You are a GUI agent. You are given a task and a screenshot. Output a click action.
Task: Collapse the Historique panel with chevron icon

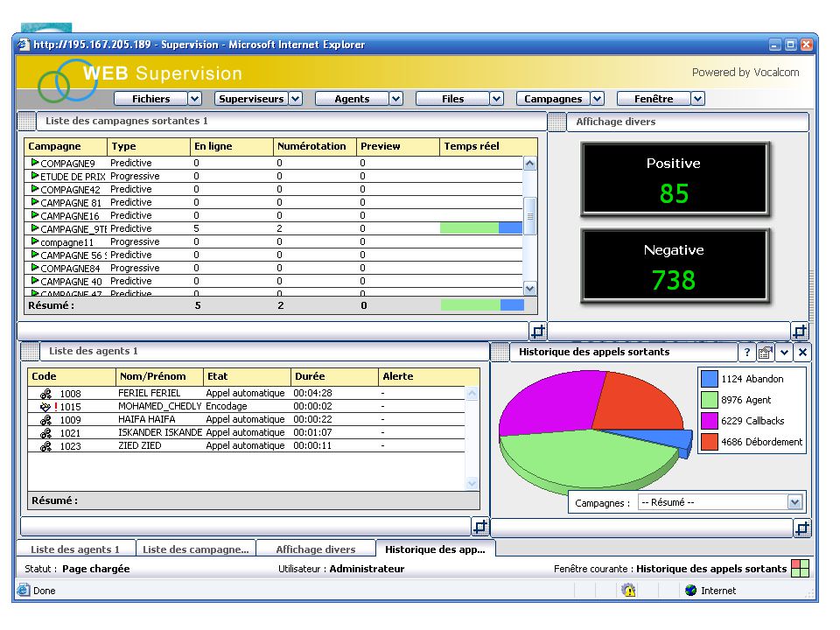coord(784,352)
